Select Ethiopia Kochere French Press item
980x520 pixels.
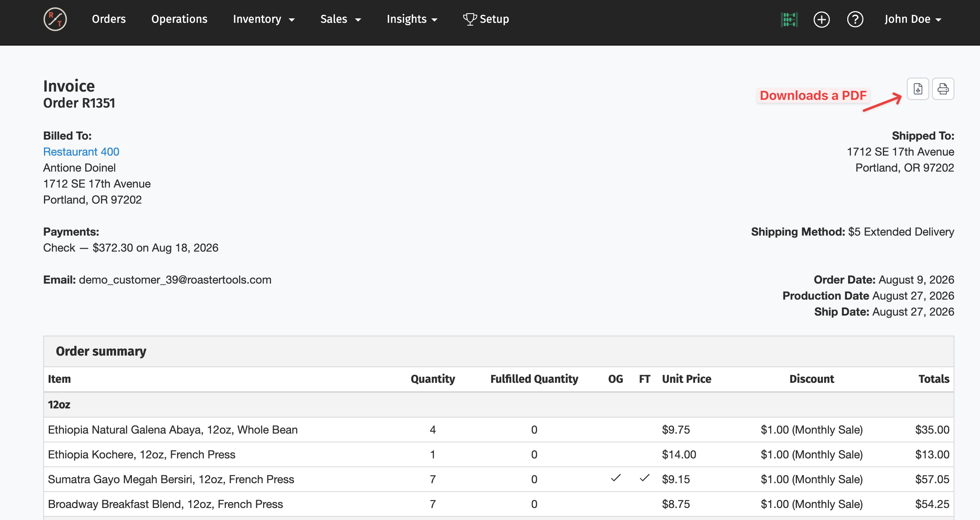141,455
